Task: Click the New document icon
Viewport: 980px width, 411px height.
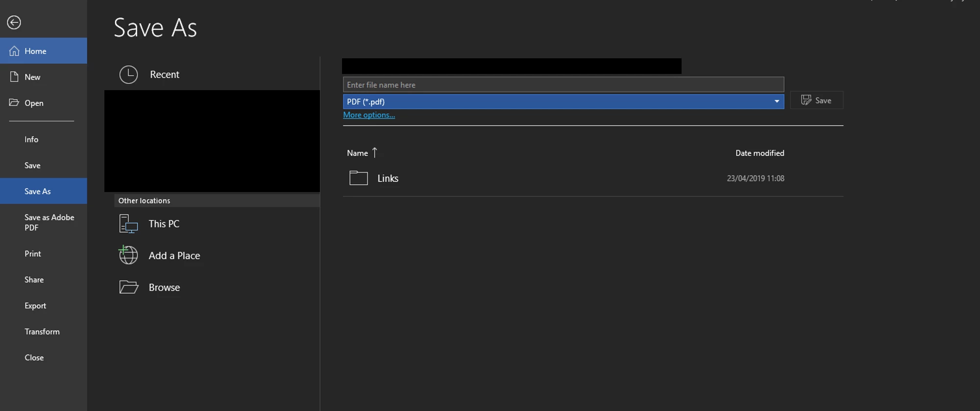Action: click(14, 77)
